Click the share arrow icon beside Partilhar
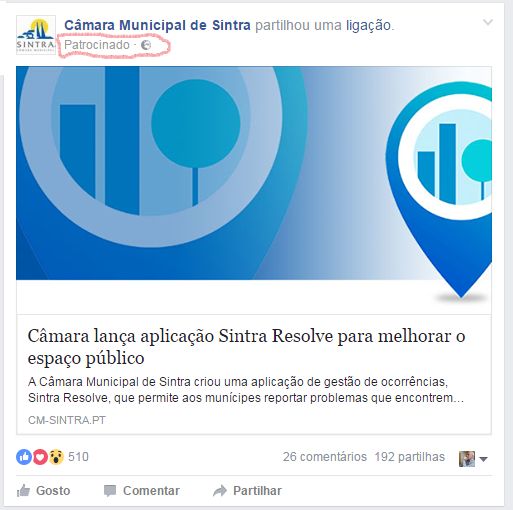Viewport: 513px width, 510px height. 220,491
